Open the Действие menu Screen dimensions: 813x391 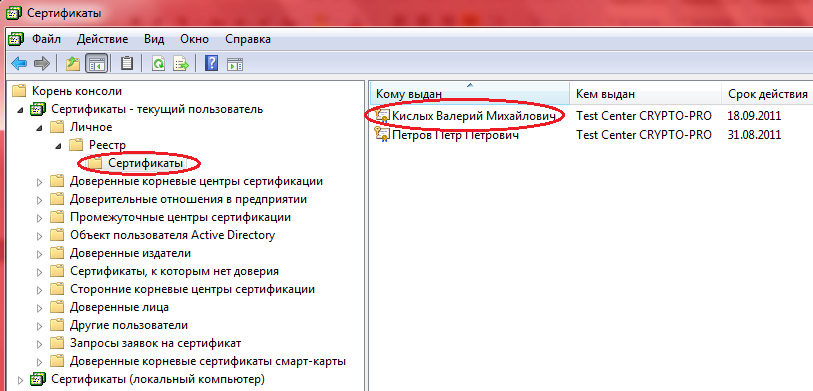pos(103,39)
